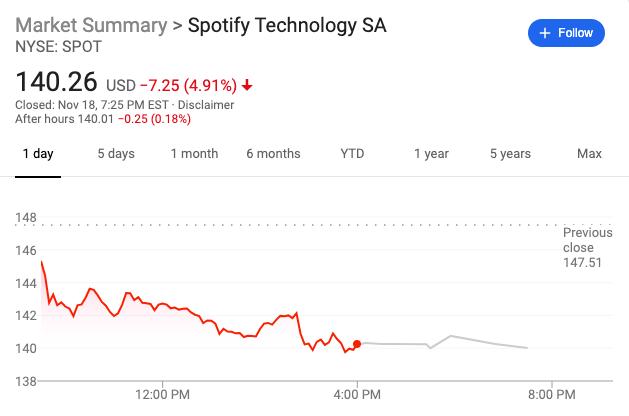Viewport: 629px width, 416px height.
Task: Open the Disclaimer link
Action: [x=206, y=105]
